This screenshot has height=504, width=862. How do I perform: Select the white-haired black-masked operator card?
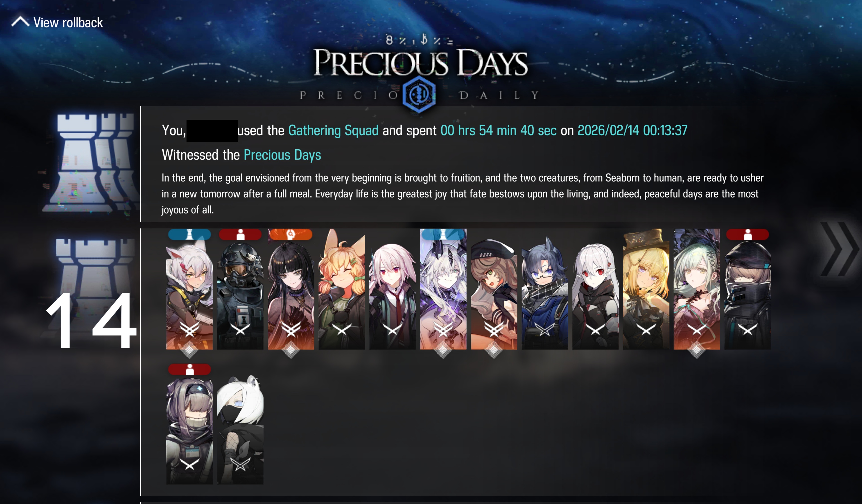click(x=240, y=429)
